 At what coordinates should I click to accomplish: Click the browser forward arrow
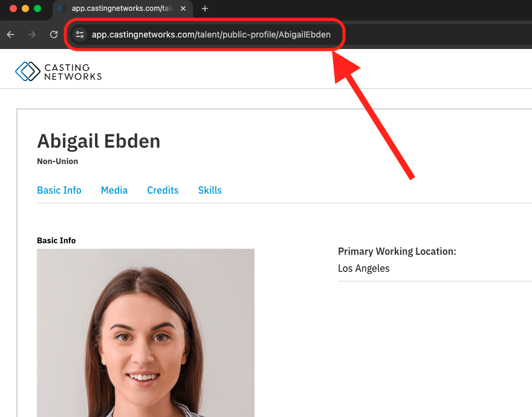(x=32, y=34)
